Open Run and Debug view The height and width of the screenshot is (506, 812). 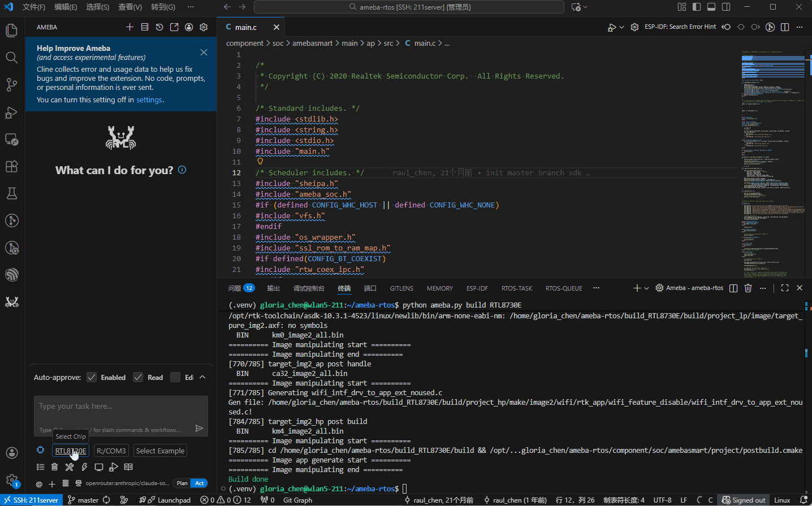coord(11,112)
